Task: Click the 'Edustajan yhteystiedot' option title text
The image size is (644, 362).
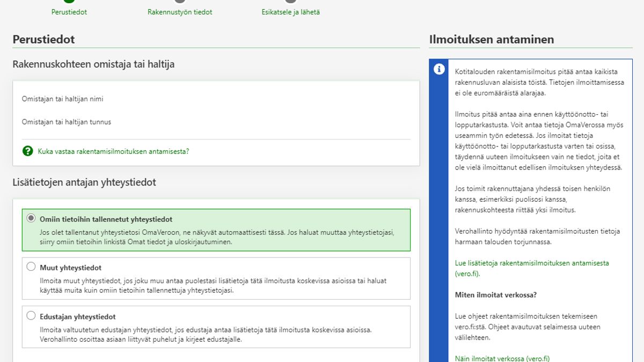Action: click(x=77, y=316)
